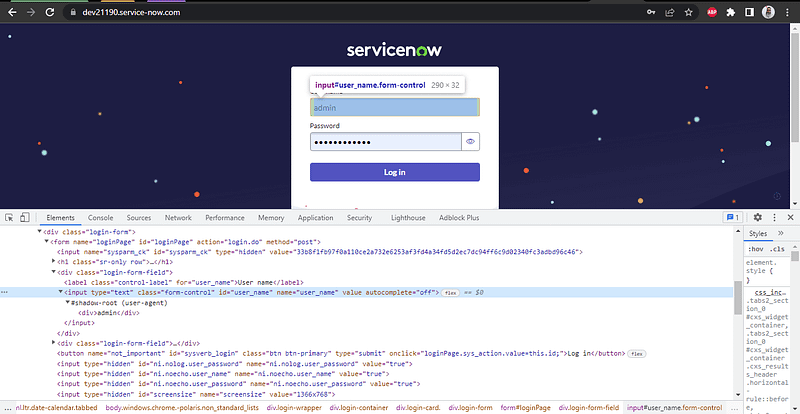
Task: Switch to the Console tab
Action: 101,217
